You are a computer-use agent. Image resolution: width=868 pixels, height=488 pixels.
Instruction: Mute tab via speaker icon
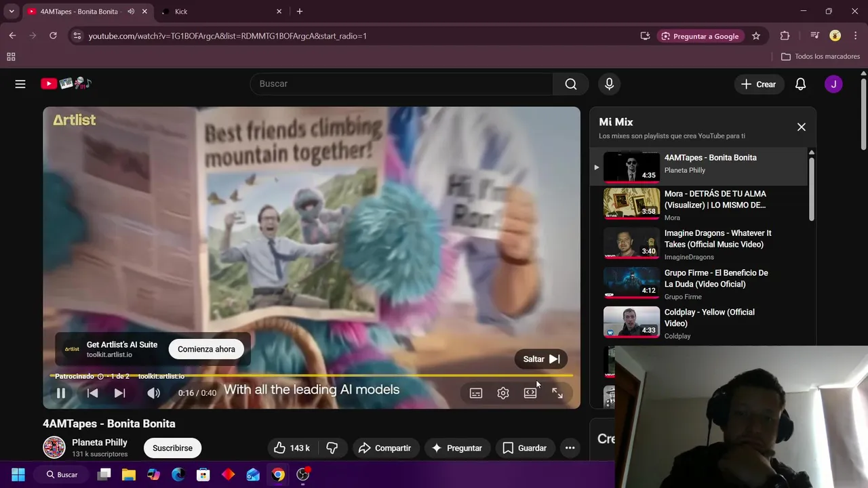pyautogui.click(x=131, y=12)
